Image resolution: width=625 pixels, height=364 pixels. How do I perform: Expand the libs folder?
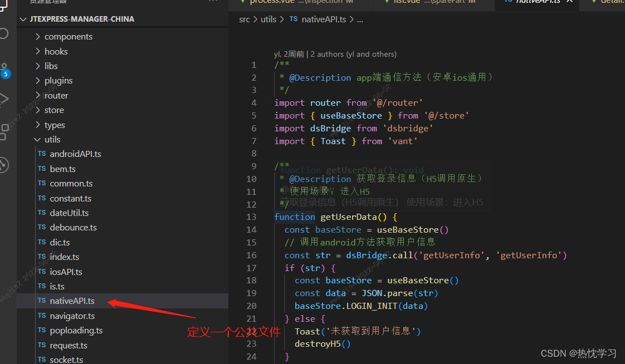click(x=38, y=66)
